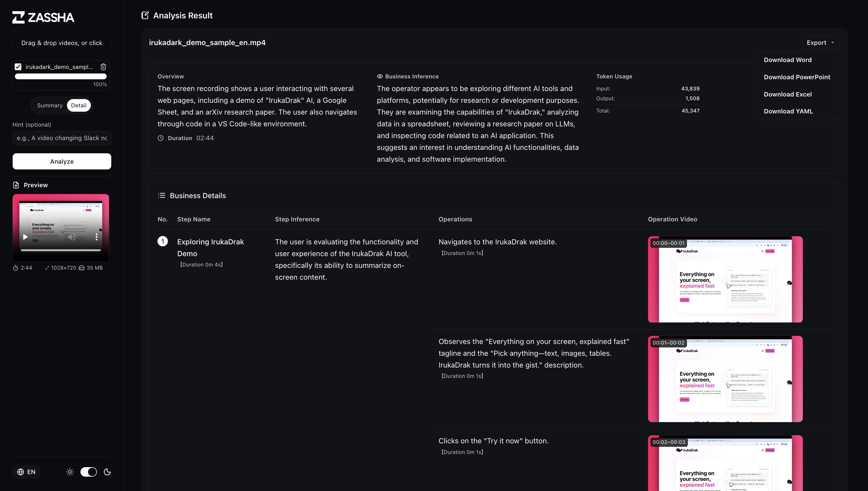Delete the uploaded irukadark video file
Image resolution: width=868 pixels, height=491 pixels.
[x=103, y=67]
